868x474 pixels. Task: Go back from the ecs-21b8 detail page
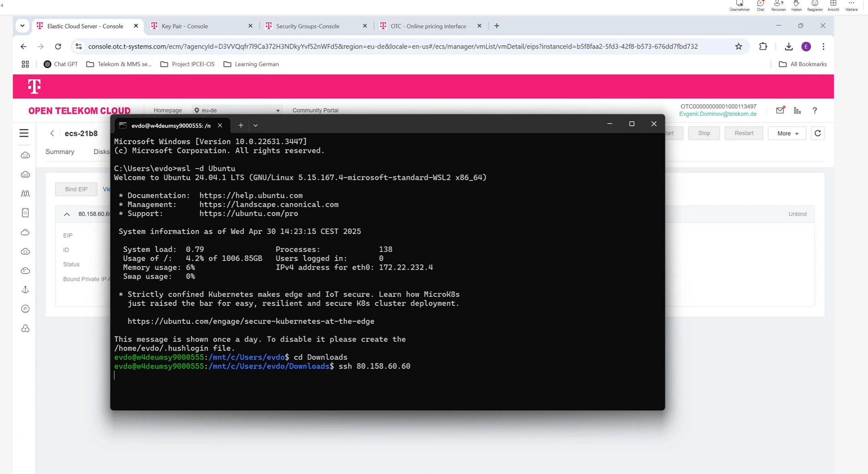click(52, 133)
